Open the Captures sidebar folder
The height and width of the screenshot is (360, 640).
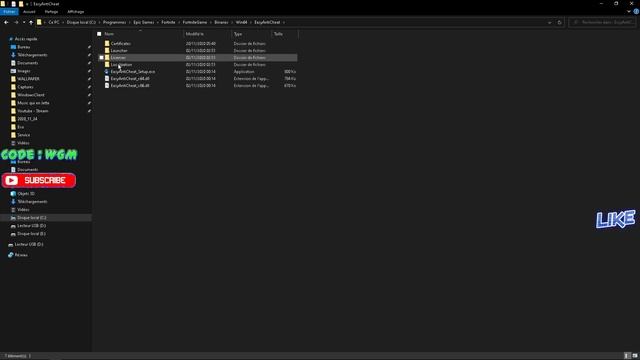point(25,87)
